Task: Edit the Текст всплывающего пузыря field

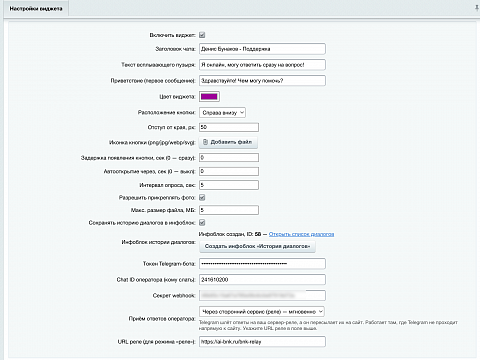Action: [262, 65]
